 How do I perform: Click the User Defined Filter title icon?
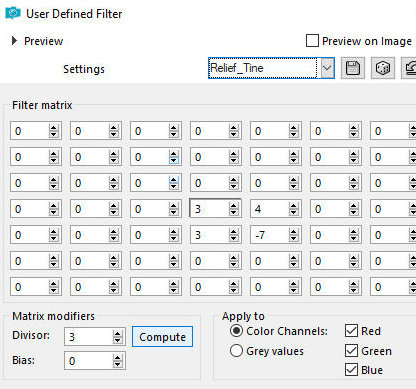tap(13, 14)
